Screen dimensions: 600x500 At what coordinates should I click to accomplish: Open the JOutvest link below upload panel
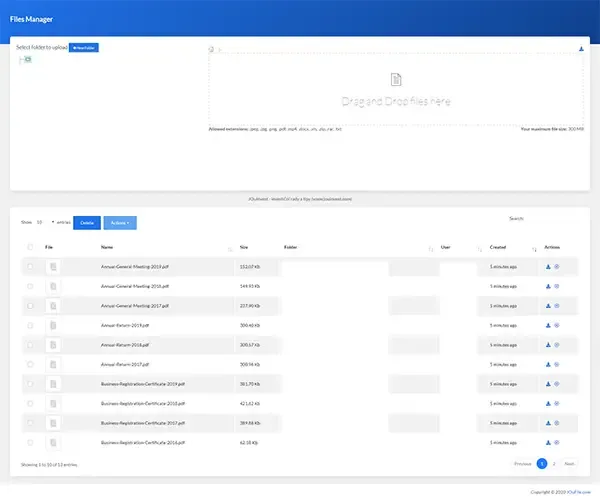[x=300, y=199]
